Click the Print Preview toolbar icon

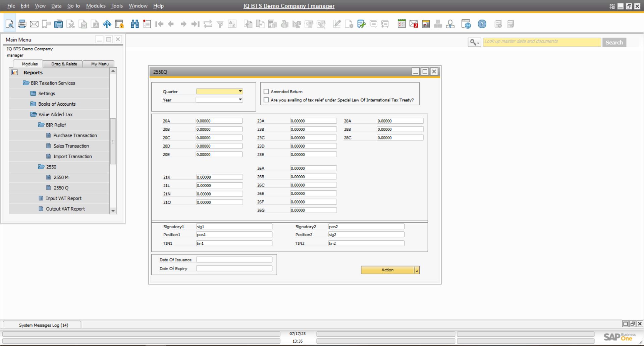point(10,24)
